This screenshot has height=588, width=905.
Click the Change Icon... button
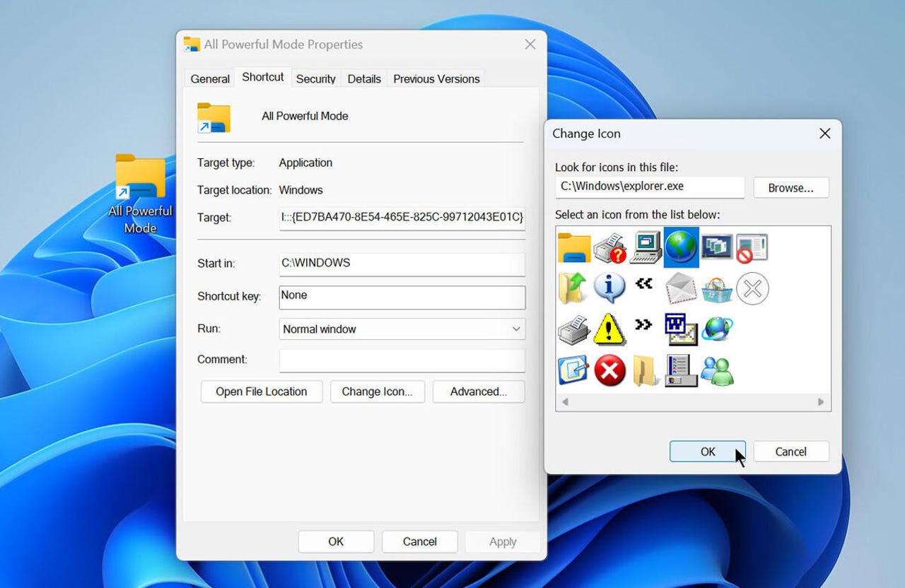click(x=377, y=392)
